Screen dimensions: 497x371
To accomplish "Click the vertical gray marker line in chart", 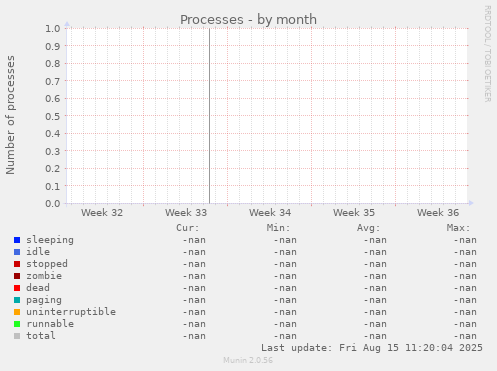I will click(209, 116).
